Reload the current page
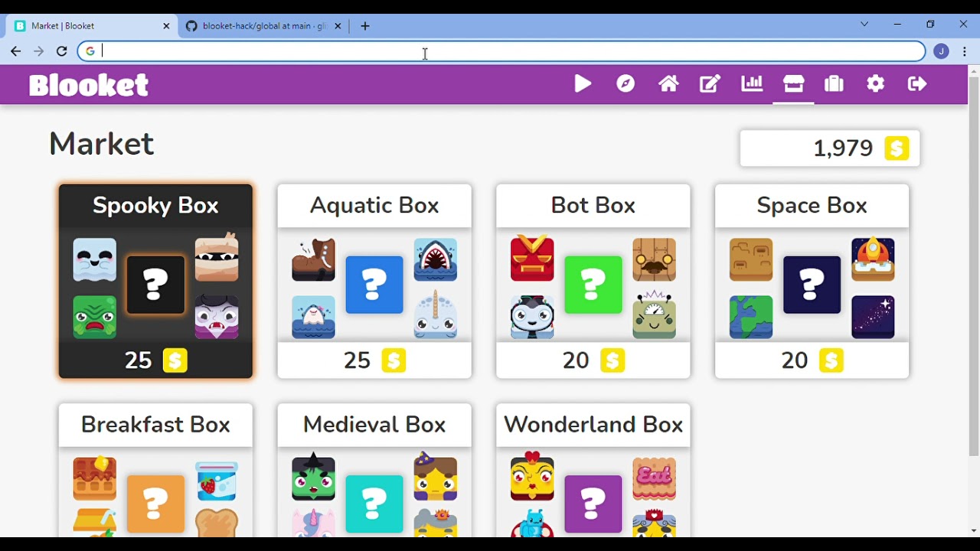The height and width of the screenshot is (551, 980). point(62,51)
